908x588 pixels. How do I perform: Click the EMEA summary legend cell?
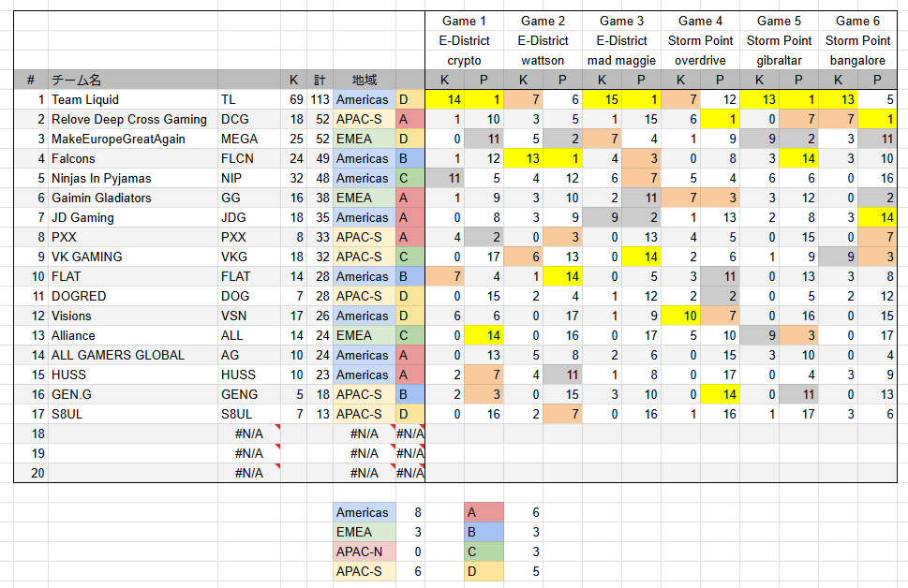click(365, 533)
